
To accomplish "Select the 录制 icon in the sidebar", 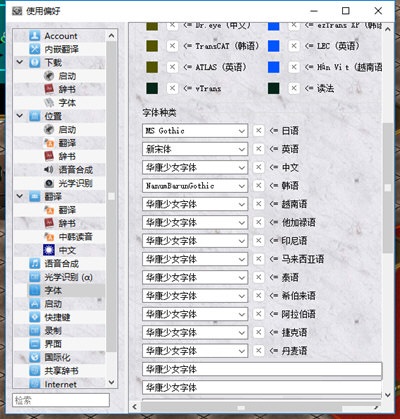I will tap(35, 330).
